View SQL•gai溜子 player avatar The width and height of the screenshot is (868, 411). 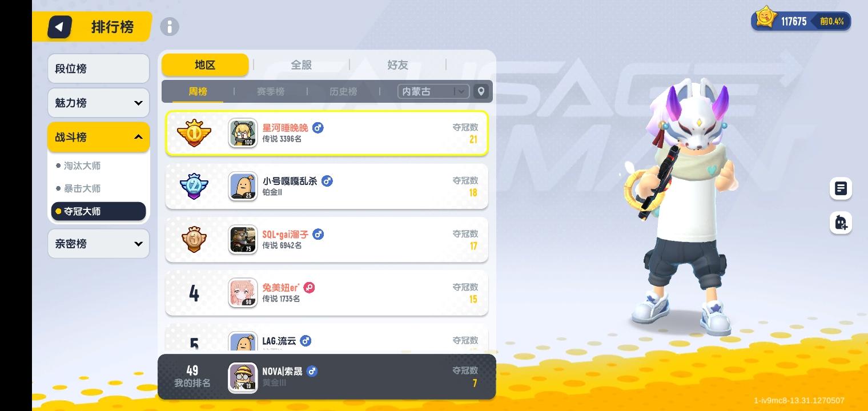click(x=243, y=239)
